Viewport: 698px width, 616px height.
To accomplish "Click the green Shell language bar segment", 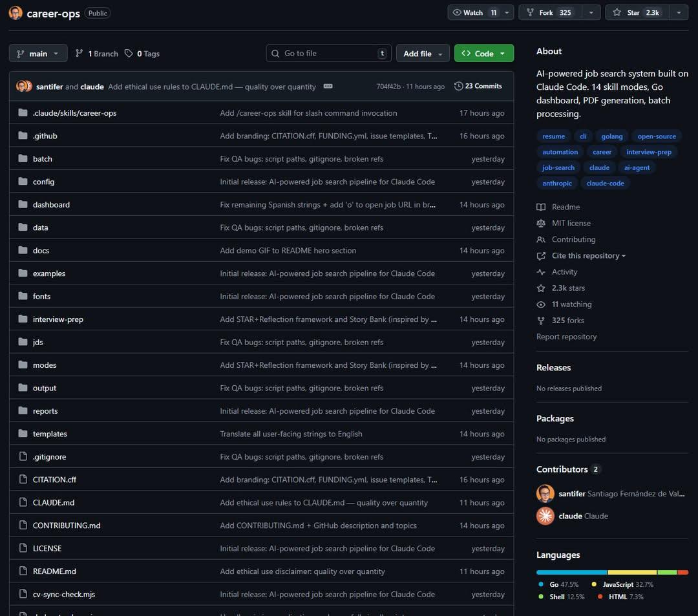I will 667,573.
